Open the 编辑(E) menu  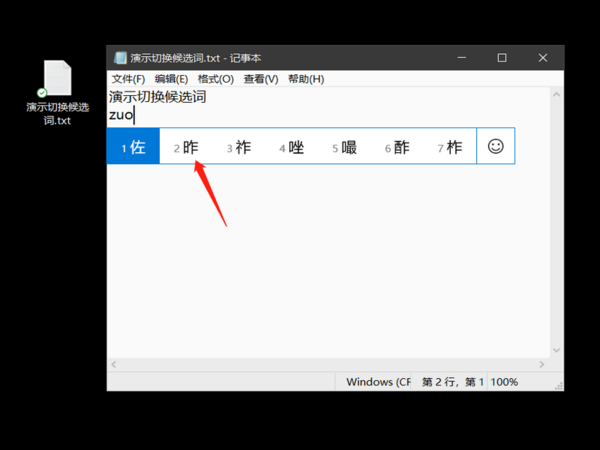pos(171,79)
